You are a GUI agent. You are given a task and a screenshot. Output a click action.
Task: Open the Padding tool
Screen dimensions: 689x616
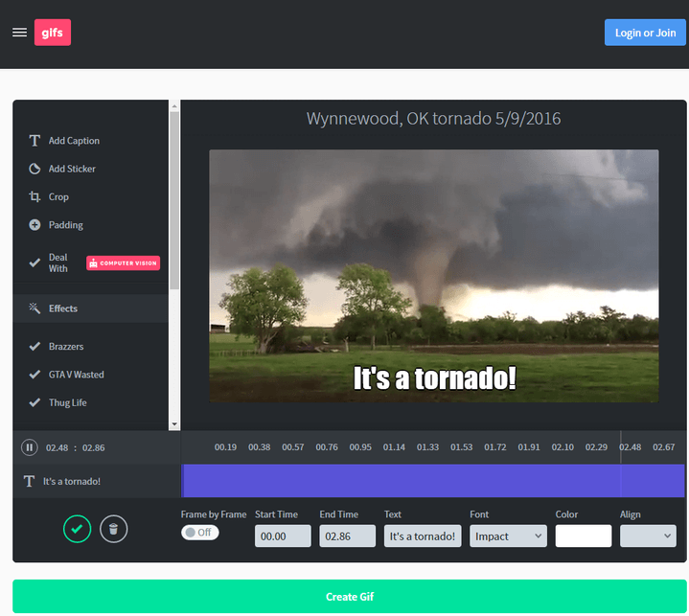tap(65, 225)
